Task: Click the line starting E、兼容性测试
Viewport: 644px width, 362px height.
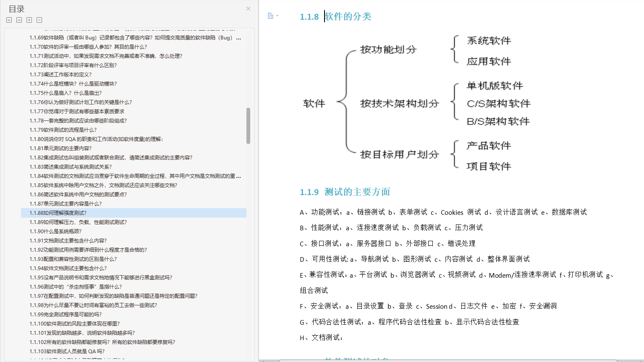Action: [x=458, y=275]
